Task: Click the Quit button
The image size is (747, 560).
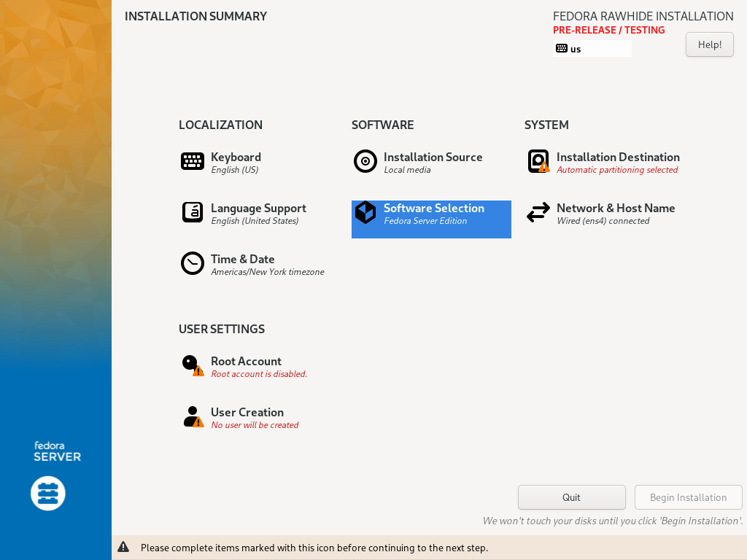Action: tap(571, 497)
